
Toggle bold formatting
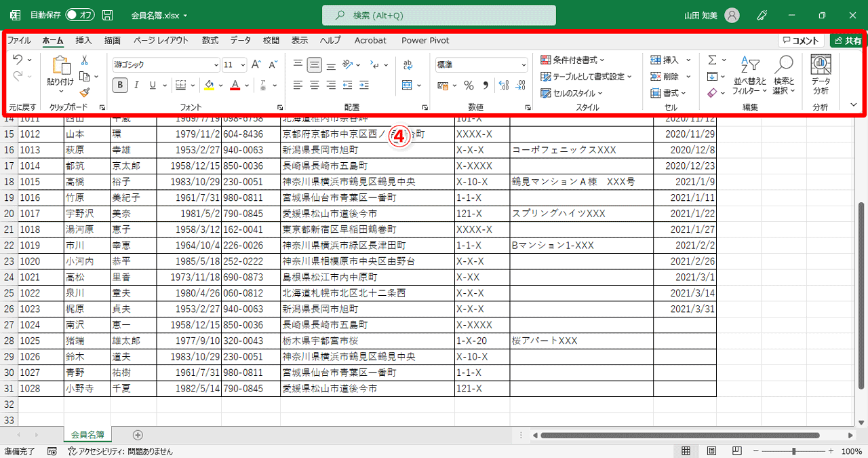point(121,85)
